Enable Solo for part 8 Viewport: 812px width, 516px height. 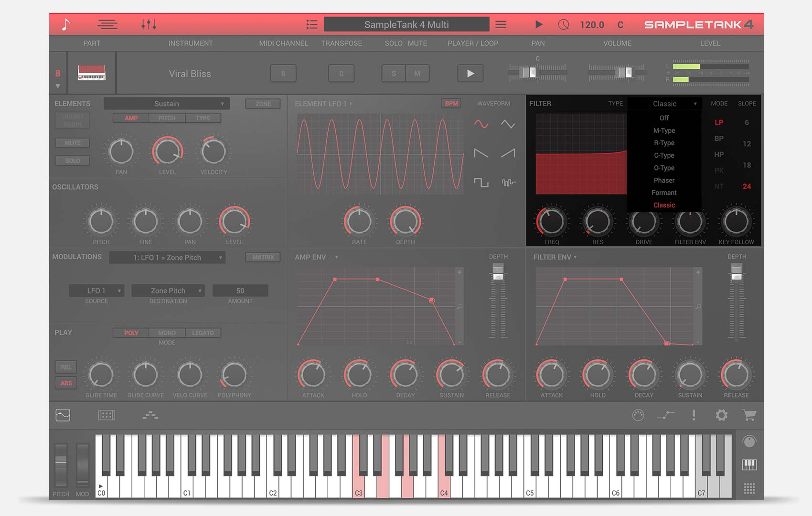(x=394, y=74)
